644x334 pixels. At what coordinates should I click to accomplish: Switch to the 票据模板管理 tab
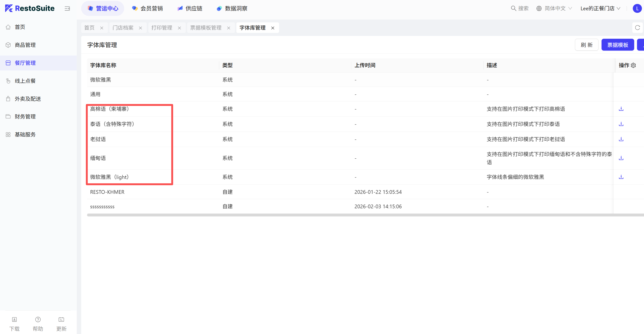coord(206,28)
